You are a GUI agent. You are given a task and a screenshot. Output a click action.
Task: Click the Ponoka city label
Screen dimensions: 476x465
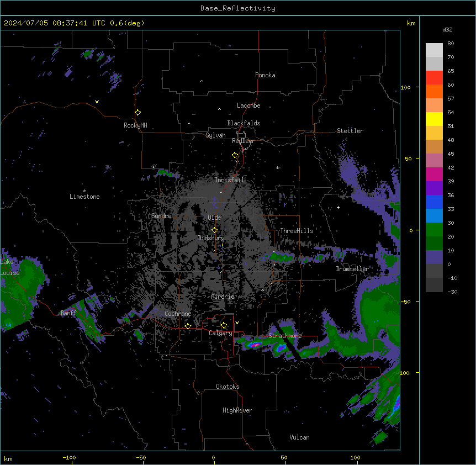click(265, 75)
